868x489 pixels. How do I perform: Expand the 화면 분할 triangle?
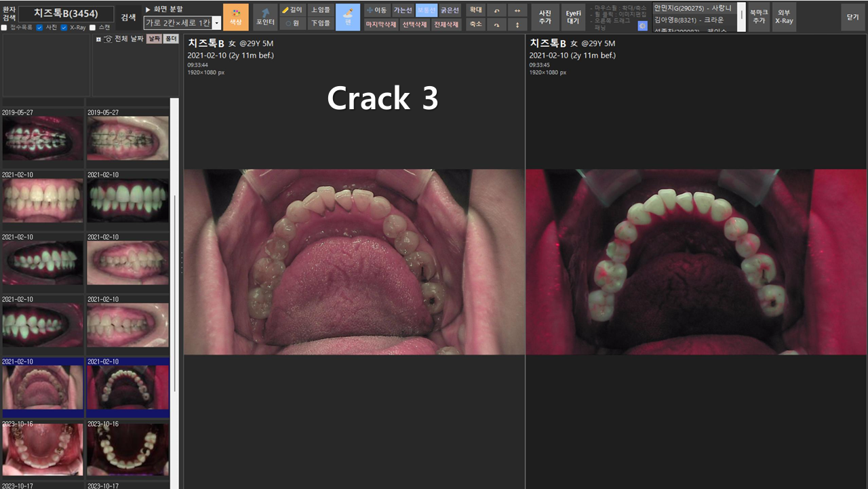149,9
